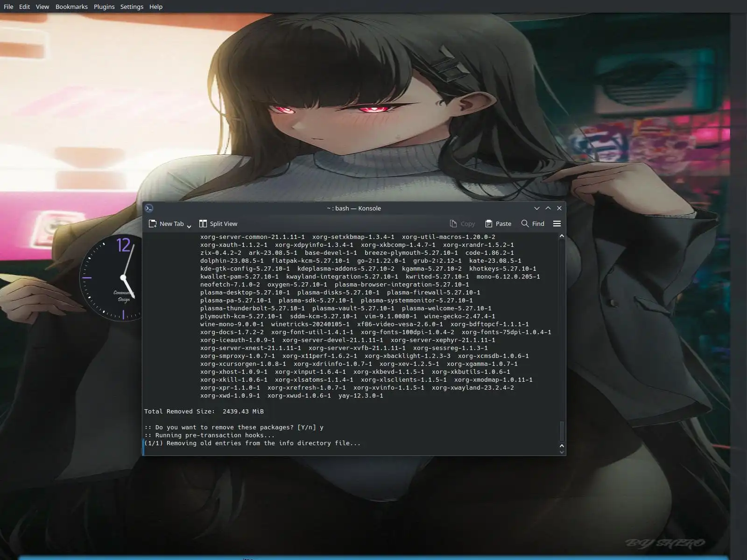Click package name 'plasma-firewall-5.27.10-1'
Viewport: 747px width, 560px height.
(434, 292)
